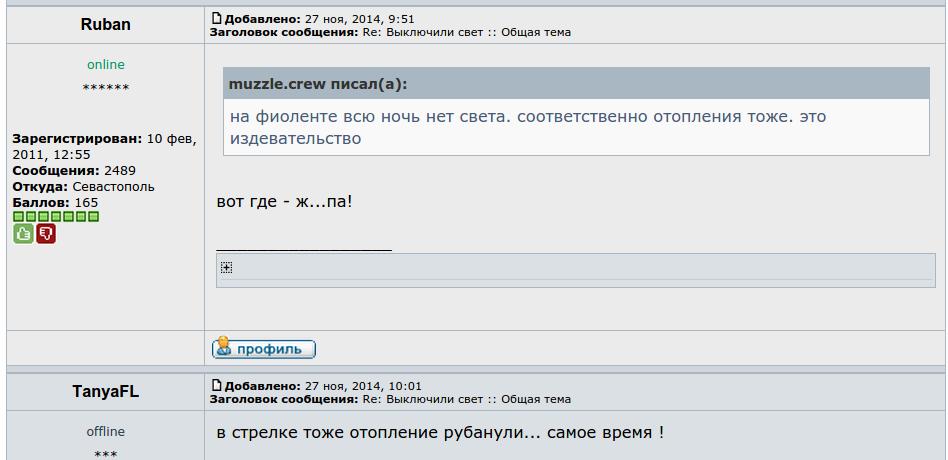Click Ruban's six-star rank indicator
948x460 pixels.
pos(106,88)
